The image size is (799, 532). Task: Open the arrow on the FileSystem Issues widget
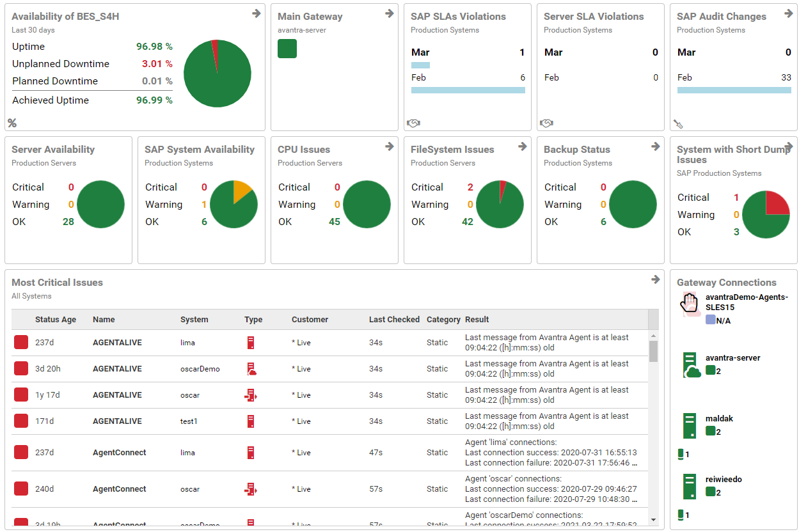point(523,146)
